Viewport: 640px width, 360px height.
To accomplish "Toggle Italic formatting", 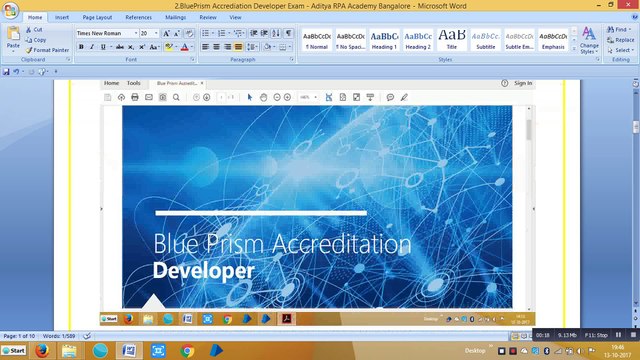I will point(92,47).
